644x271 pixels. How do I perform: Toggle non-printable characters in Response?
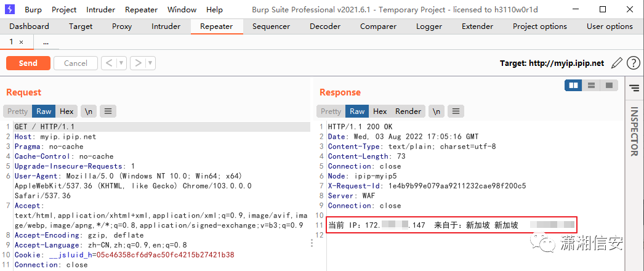(x=437, y=111)
